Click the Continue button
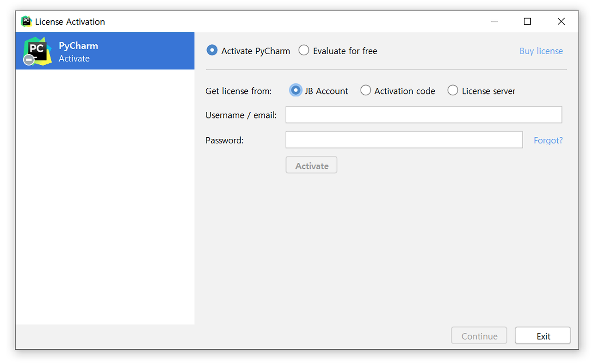The height and width of the screenshot is (364, 592). click(479, 336)
